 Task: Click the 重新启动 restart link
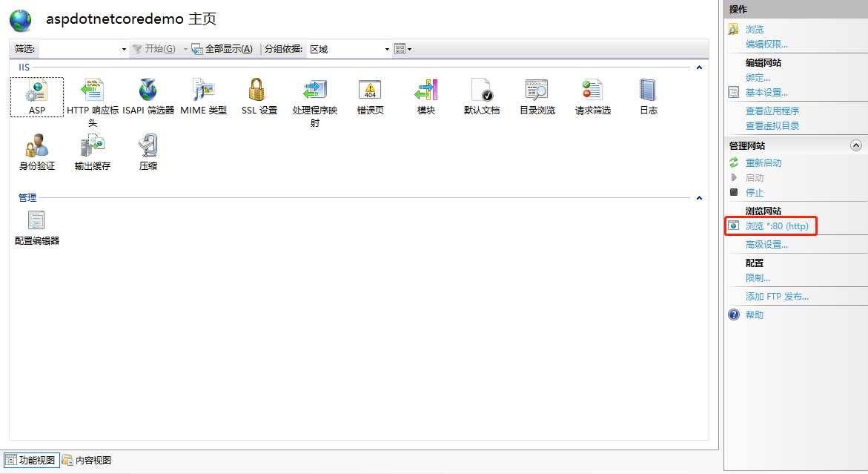[763, 162]
